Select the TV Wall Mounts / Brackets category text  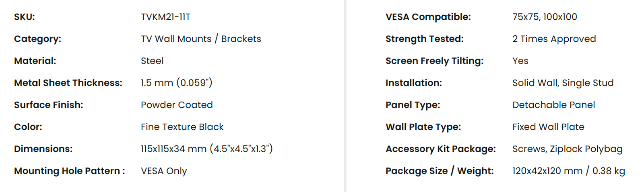tap(201, 39)
